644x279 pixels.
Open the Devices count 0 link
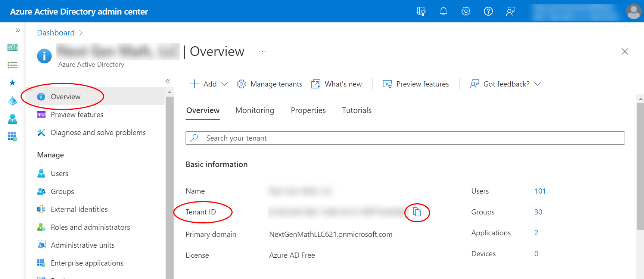tap(536, 254)
